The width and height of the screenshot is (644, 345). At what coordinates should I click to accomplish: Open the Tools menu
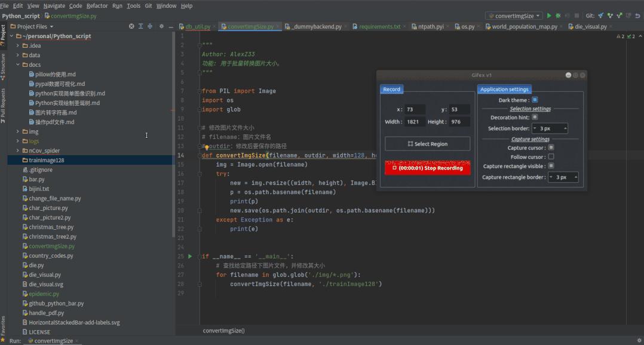(133, 6)
